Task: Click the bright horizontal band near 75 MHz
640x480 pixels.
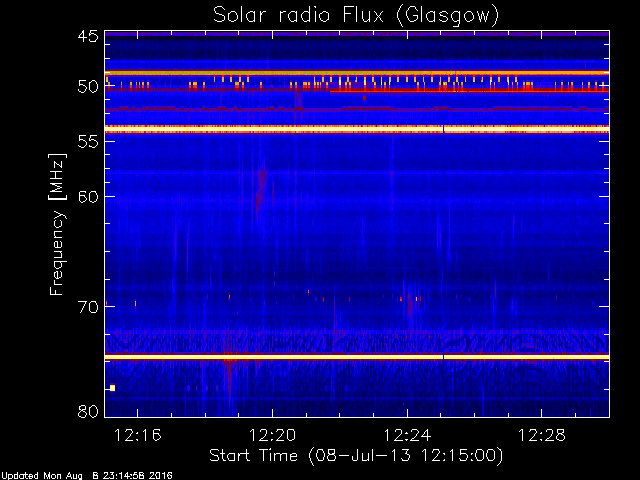Action: tap(356, 356)
